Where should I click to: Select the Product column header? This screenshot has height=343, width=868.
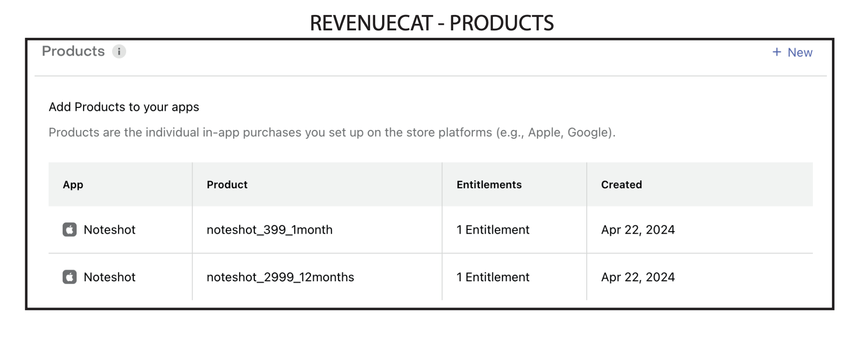tap(227, 185)
